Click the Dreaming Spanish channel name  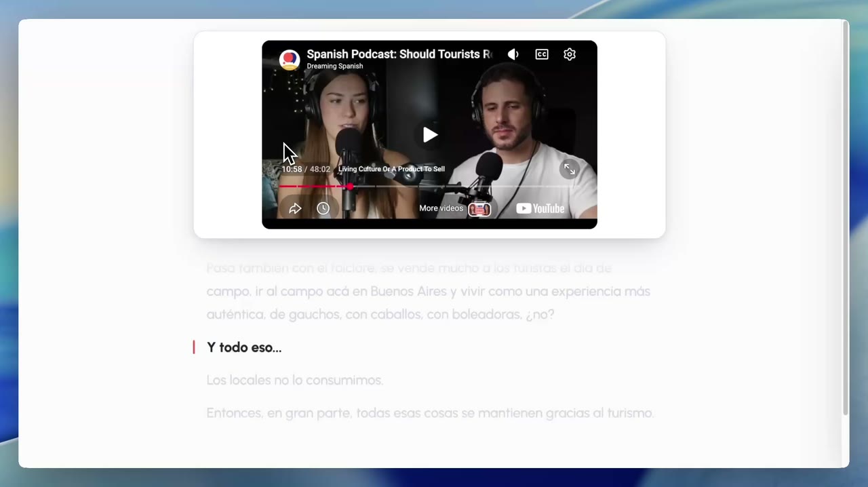pyautogui.click(x=335, y=66)
